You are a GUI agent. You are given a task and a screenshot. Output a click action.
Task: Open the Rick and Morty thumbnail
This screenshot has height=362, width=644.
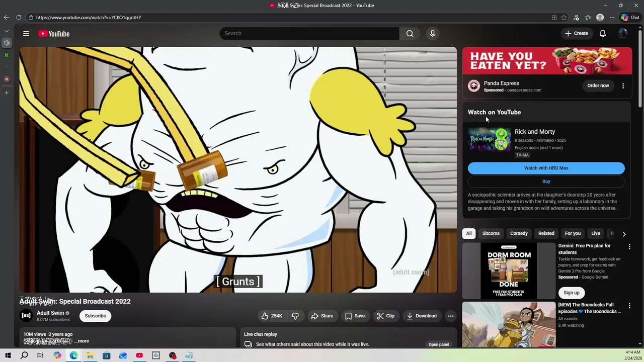tap(489, 139)
